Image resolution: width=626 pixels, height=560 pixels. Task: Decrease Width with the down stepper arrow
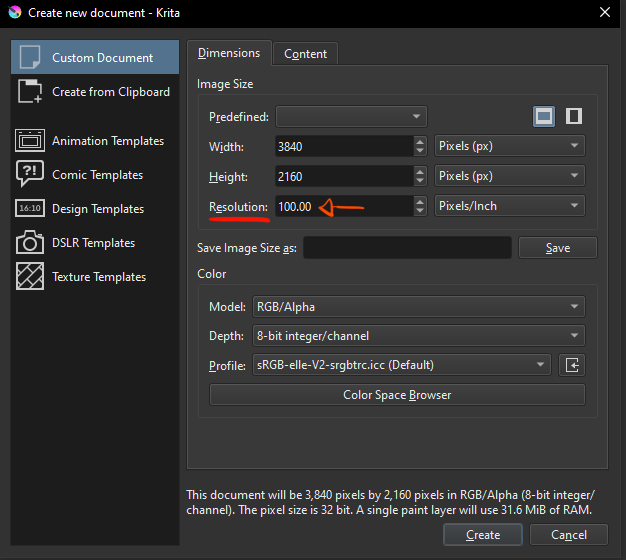(x=420, y=151)
